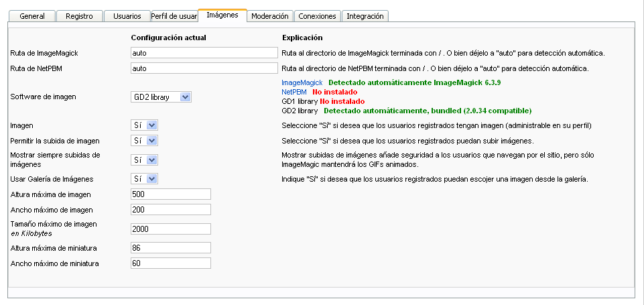The image size is (644, 305).
Task: Click the Ancho máximo de miniatura field
Action: click(171, 263)
